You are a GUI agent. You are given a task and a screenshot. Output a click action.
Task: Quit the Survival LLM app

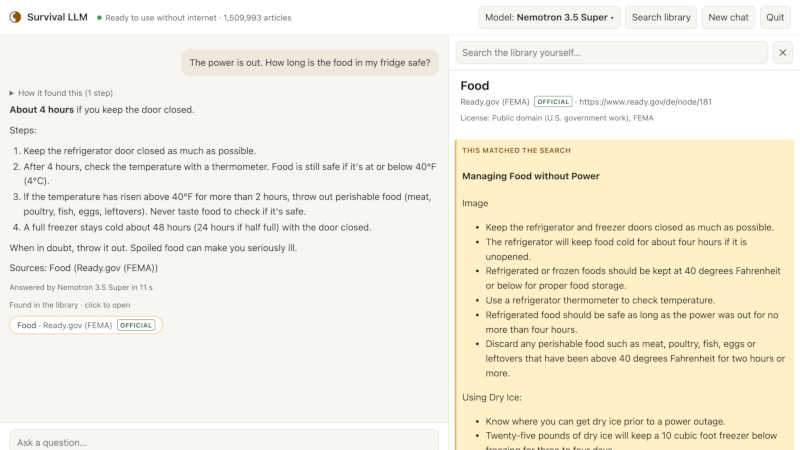pyautogui.click(x=774, y=17)
